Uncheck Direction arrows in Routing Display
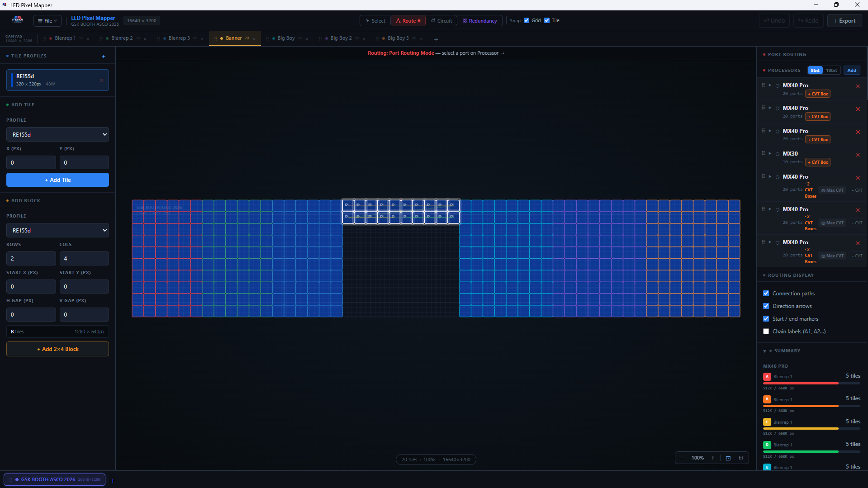The height and width of the screenshot is (488, 868). pos(766,306)
